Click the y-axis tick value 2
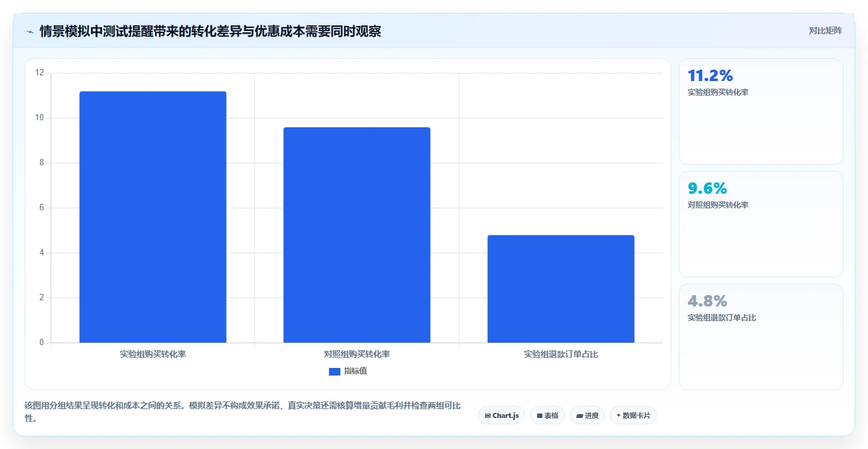 (42, 298)
